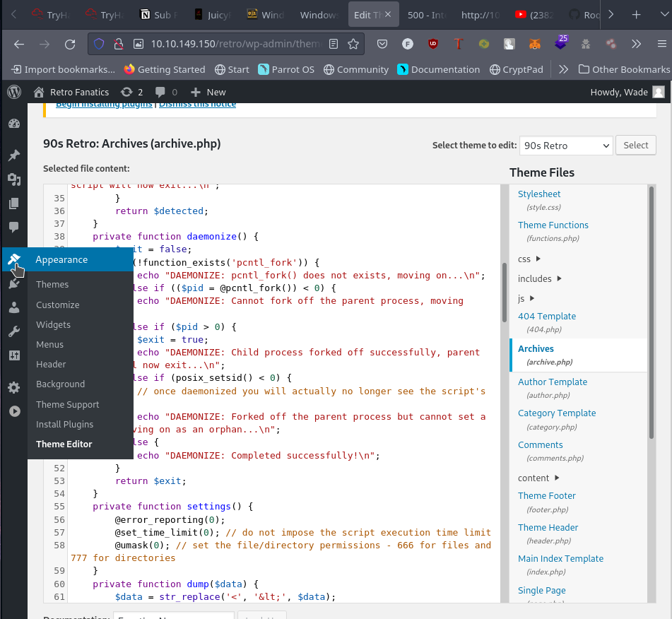Open Theme Support submenu item

click(x=68, y=405)
